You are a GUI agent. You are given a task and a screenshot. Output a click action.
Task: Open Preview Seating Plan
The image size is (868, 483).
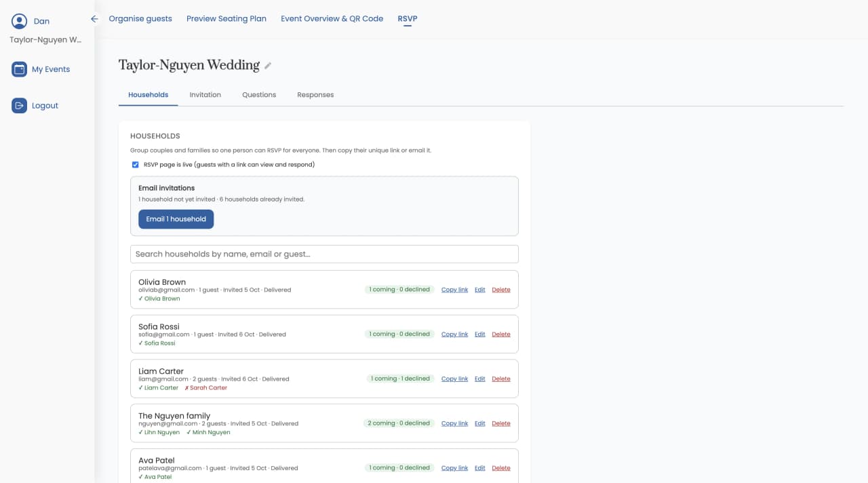click(226, 19)
